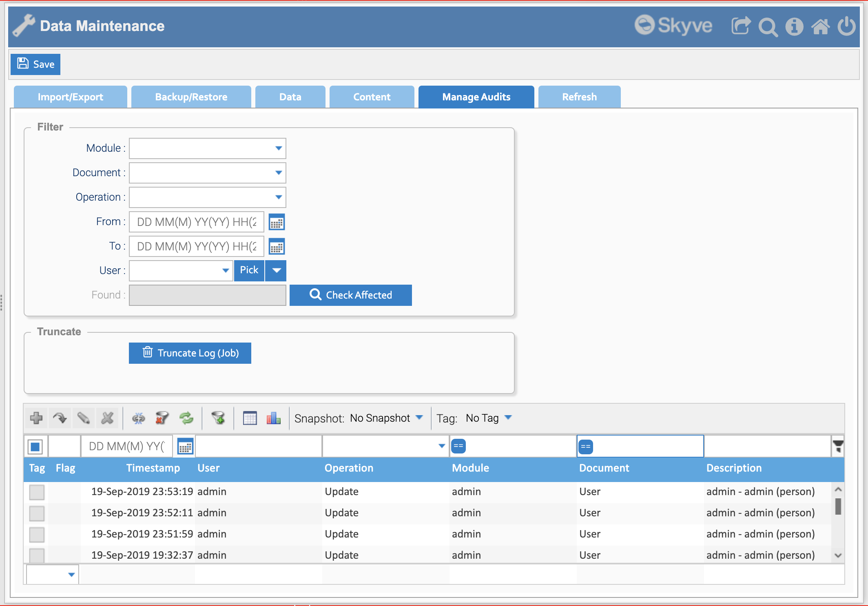
Task: Open search via the magnifier header icon
Action: 768,27
